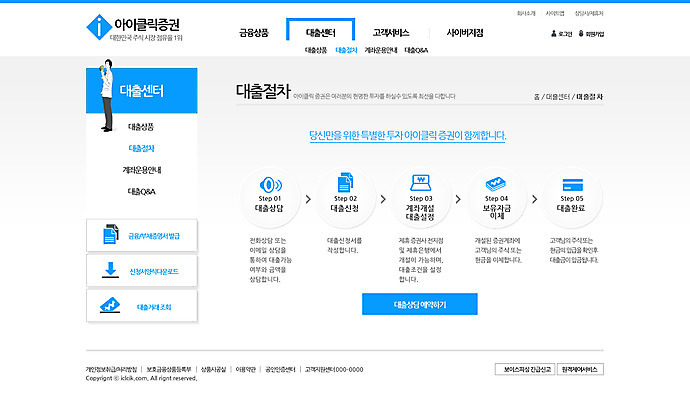Open the 사이버지점 main menu
Screen dimensions: 690x400
pos(465,33)
